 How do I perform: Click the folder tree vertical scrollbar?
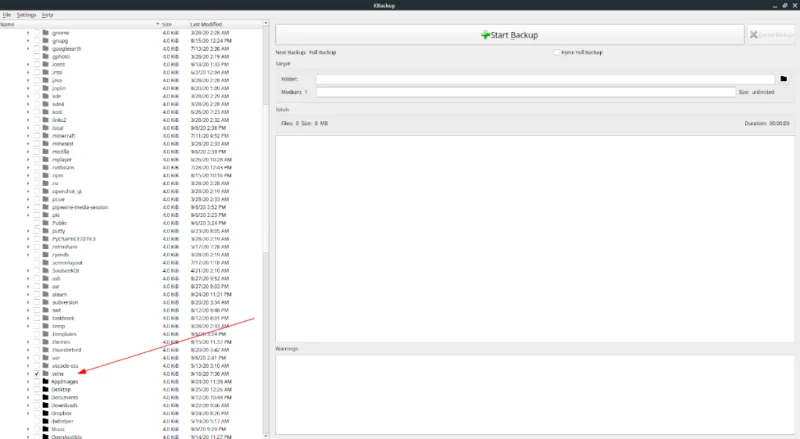(265, 179)
